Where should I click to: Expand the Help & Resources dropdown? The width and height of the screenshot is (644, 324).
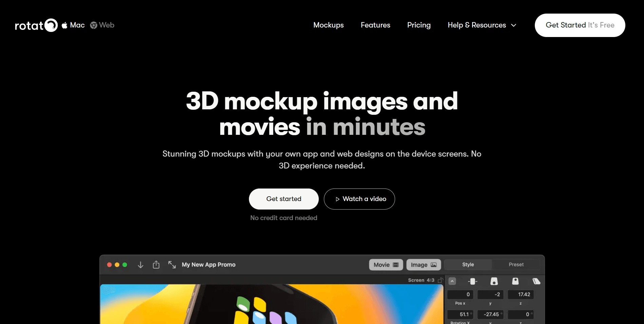[x=482, y=25]
